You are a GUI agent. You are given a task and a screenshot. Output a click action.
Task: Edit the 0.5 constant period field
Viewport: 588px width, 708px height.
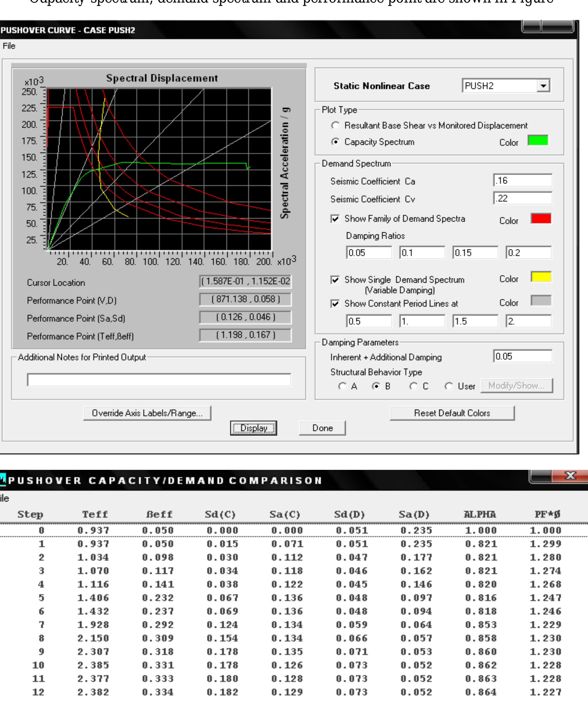[369, 321]
